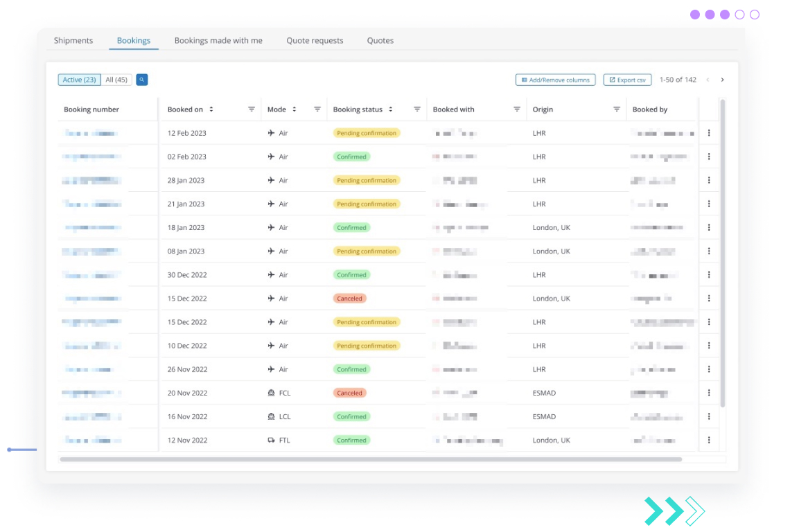Sort by Booked on column arrows
This screenshot has height=532, width=808.
point(211,109)
